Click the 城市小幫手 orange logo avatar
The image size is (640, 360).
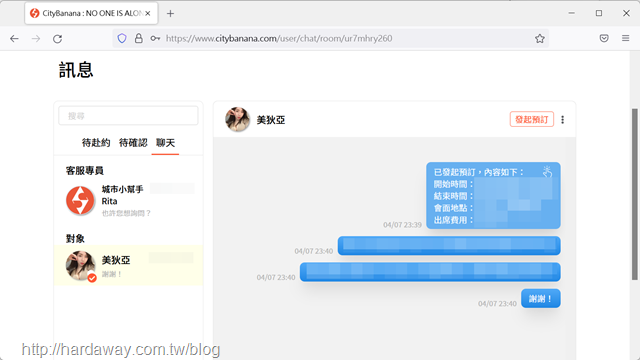[x=80, y=200]
